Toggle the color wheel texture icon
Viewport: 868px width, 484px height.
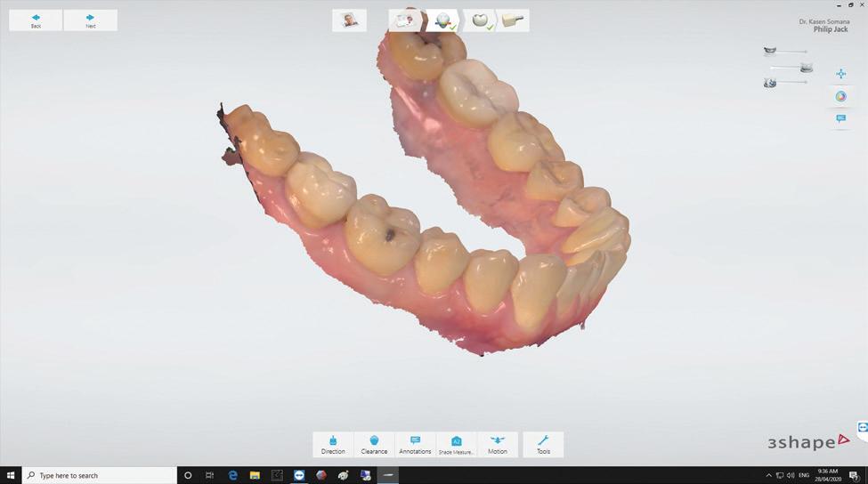(x=841, y=96)
